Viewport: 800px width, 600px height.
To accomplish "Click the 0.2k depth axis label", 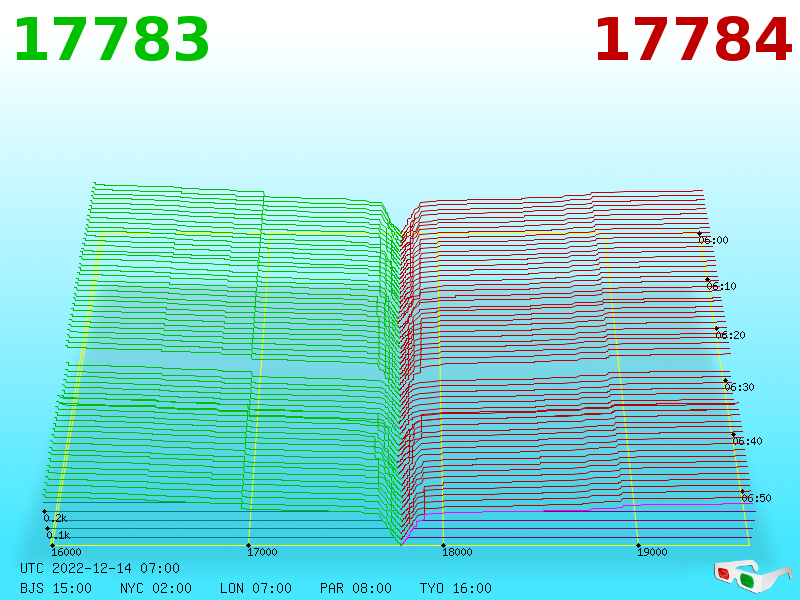I will pyautogui.click(x=56, y=518).
